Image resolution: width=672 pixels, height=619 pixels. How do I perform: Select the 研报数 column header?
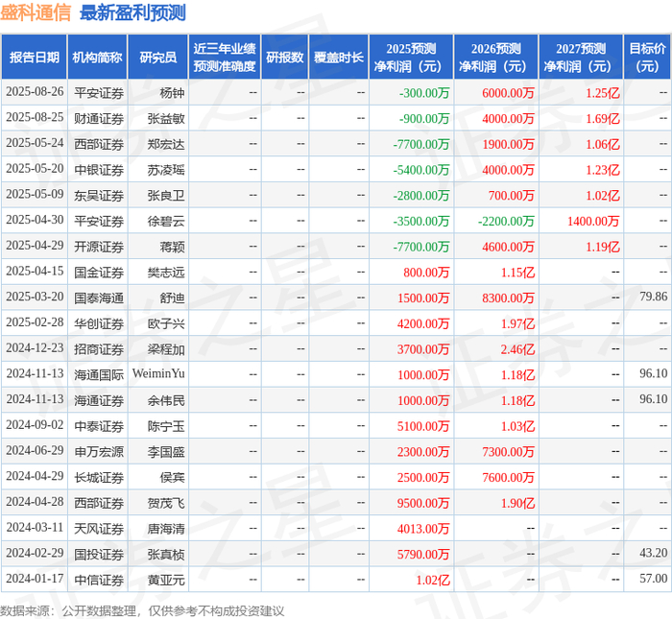pos(285,57)
